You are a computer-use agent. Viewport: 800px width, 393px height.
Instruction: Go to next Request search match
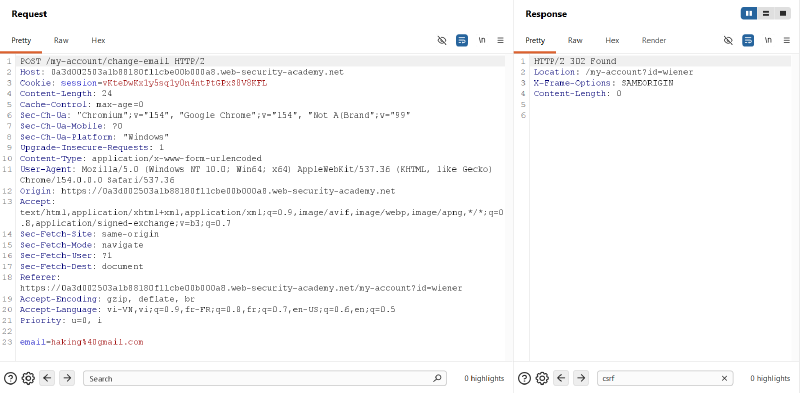click(x=67, y=378)
